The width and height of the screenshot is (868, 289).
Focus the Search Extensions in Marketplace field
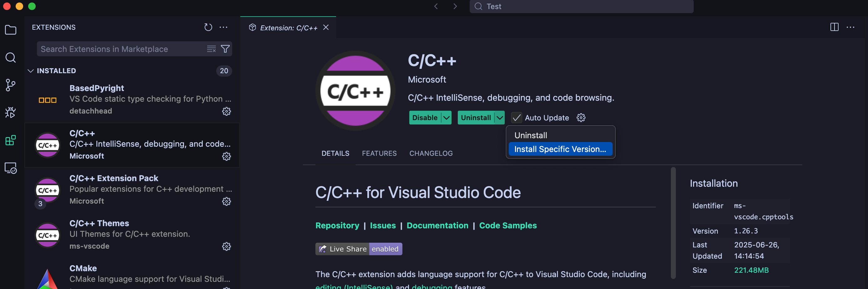click(x=121, y=49)
